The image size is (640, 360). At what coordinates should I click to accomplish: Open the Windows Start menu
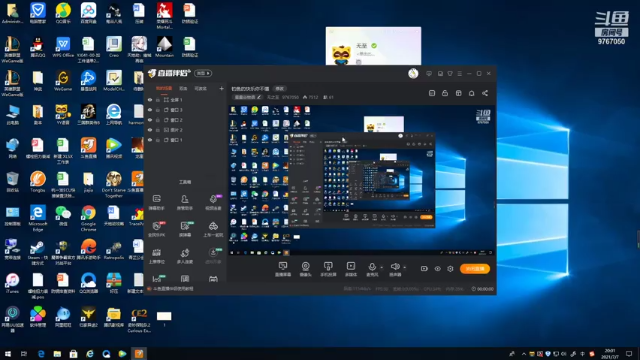pyautogui.click(x=8, y=354)
